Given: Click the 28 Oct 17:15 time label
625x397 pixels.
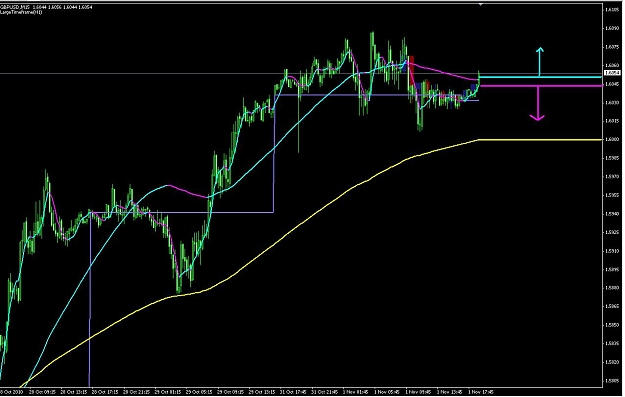Looking at the screenshot, I should point(105,392).
